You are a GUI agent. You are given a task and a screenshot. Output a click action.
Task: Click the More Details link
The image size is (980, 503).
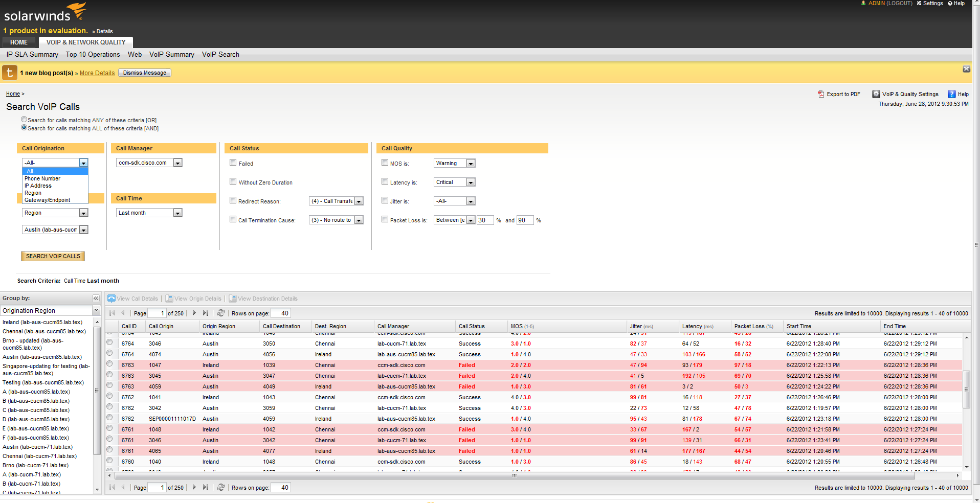click(97, 73)
